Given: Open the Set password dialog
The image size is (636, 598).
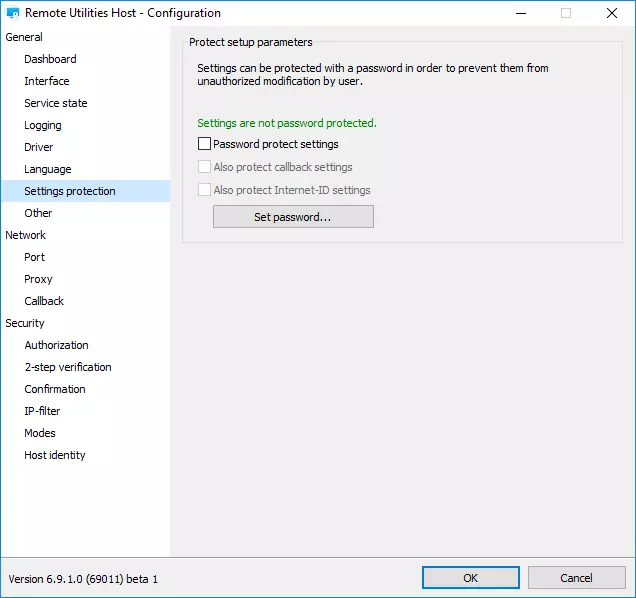Looking at the screenshot, I should point(293,217).
